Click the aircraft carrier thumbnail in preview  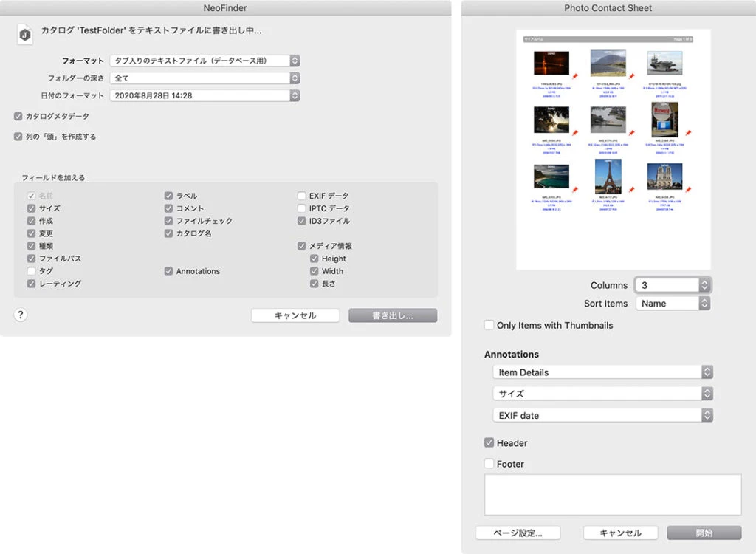664,63
